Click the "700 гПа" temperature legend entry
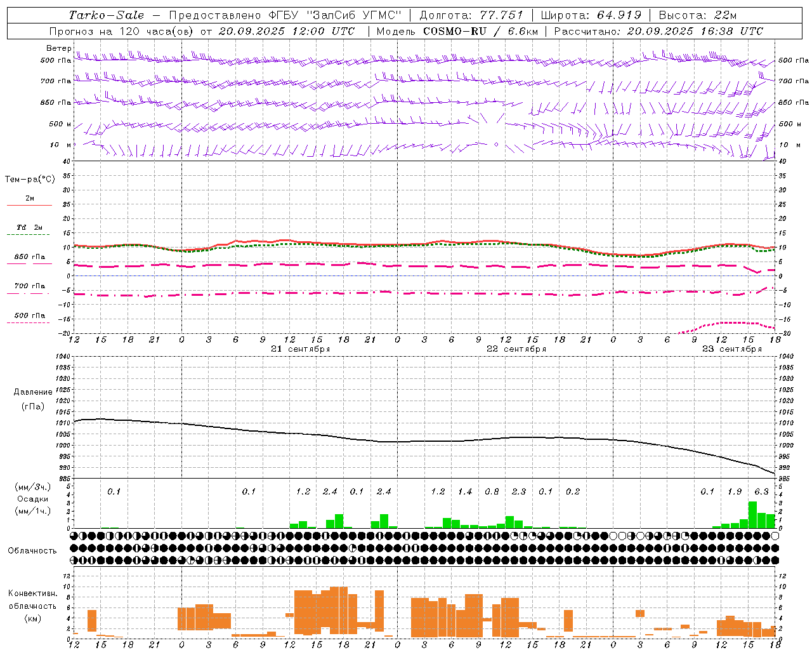 click(30, 286)
